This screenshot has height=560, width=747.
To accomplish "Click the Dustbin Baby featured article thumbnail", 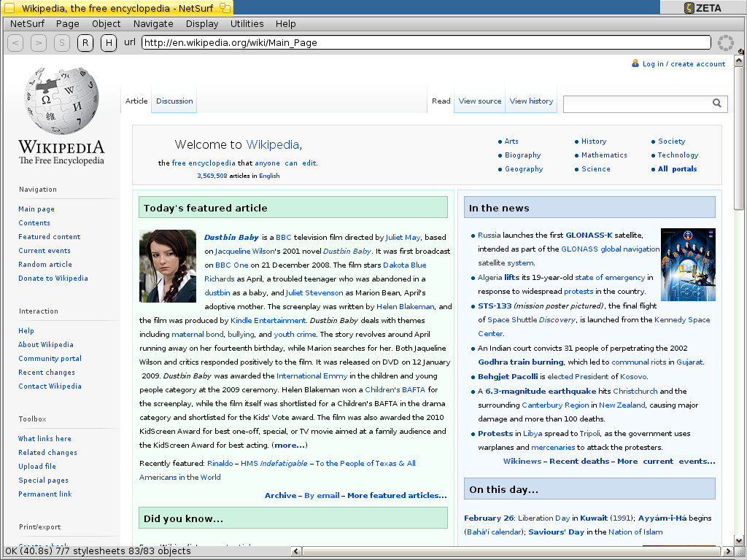I will pos(168,266).
